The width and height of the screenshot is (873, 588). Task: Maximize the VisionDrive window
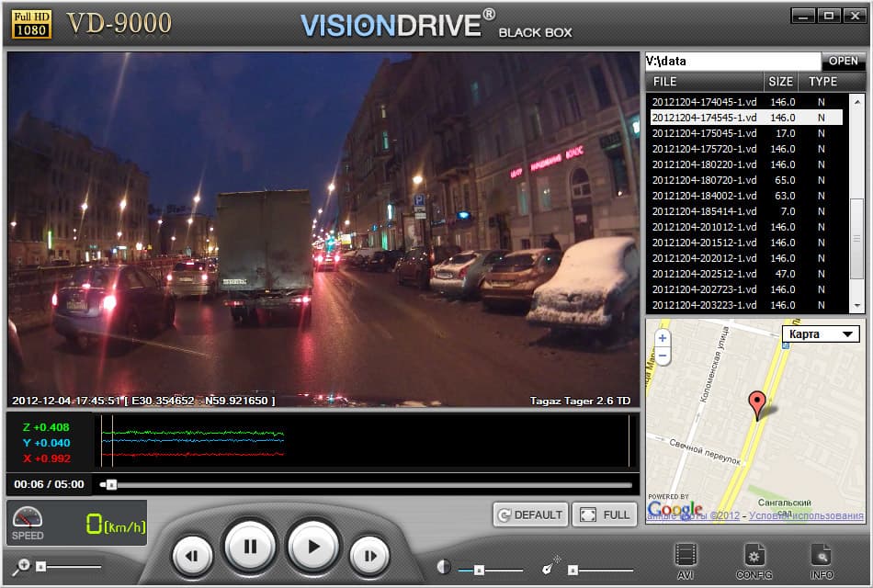(x=829, y=16)
